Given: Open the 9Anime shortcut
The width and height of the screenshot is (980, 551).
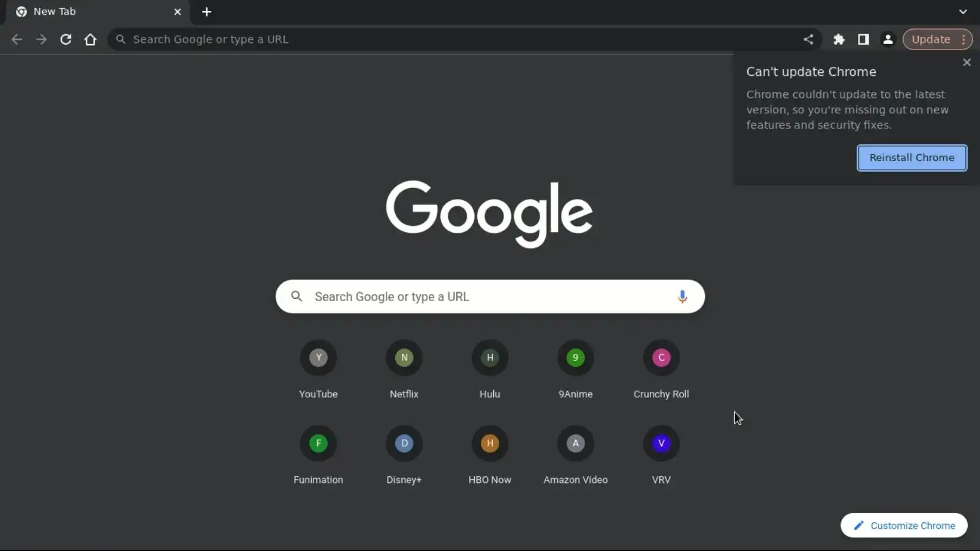Looking at the screenshot, I should point(576,370).
